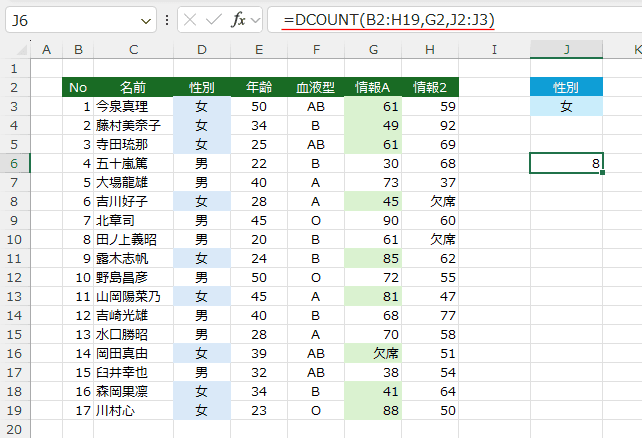642x438 pixels.
Task: Select the row 19 header
Action: click(15, 410)
